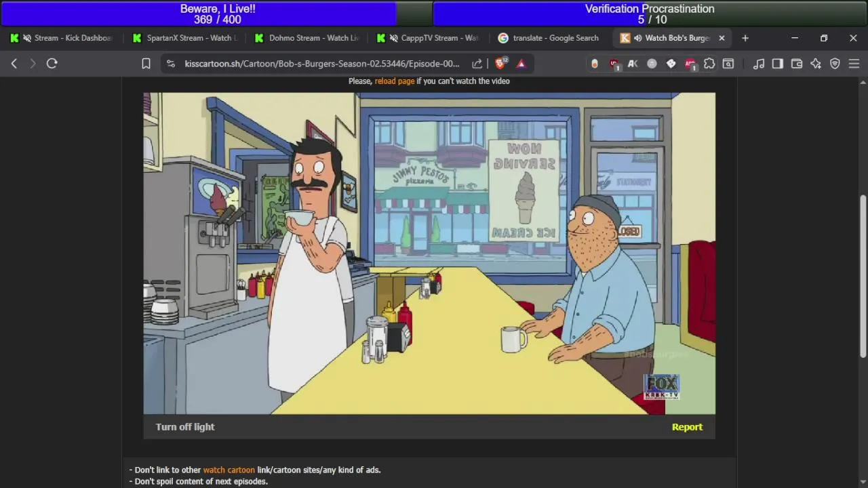Image resolution: width=868 pixels, height=488 pixels.
Task: Switch to Stream - Kick Dashboard tab
Action: [x=62, y=38]
